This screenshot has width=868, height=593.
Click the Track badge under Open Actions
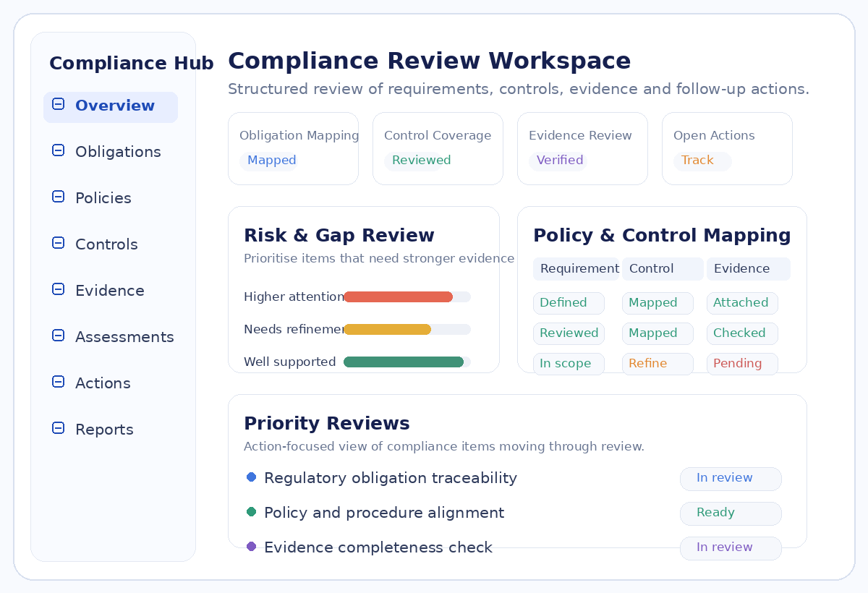702,161
